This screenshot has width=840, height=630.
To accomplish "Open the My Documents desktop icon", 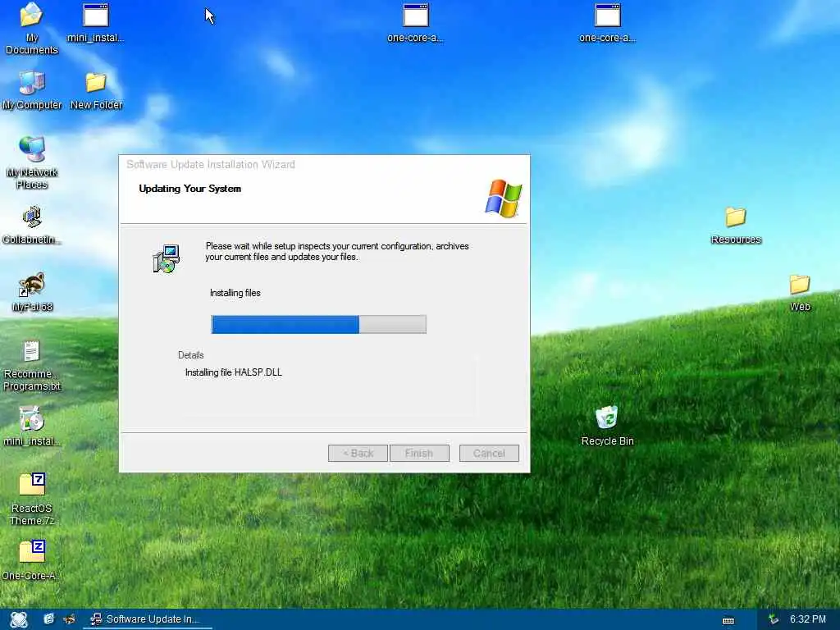I will click(x=32, y=28).
